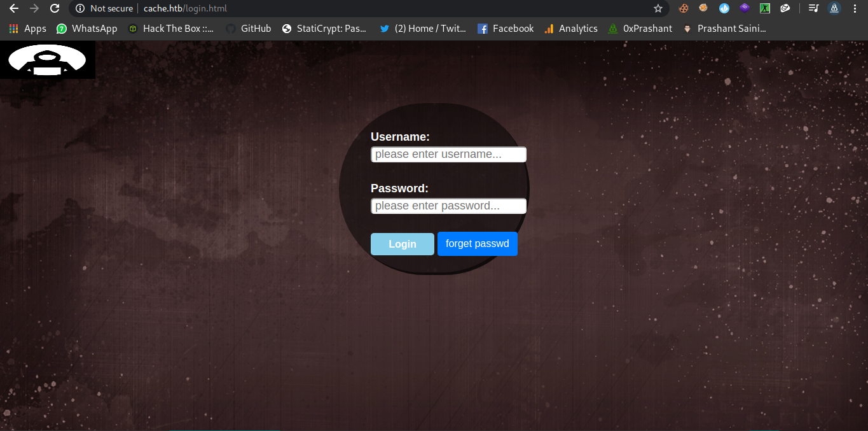Image resolution: width=868 pixels, height=431 pixels.
Task: Open the Chrome customization three-dot menu
Action: point(854,8)
